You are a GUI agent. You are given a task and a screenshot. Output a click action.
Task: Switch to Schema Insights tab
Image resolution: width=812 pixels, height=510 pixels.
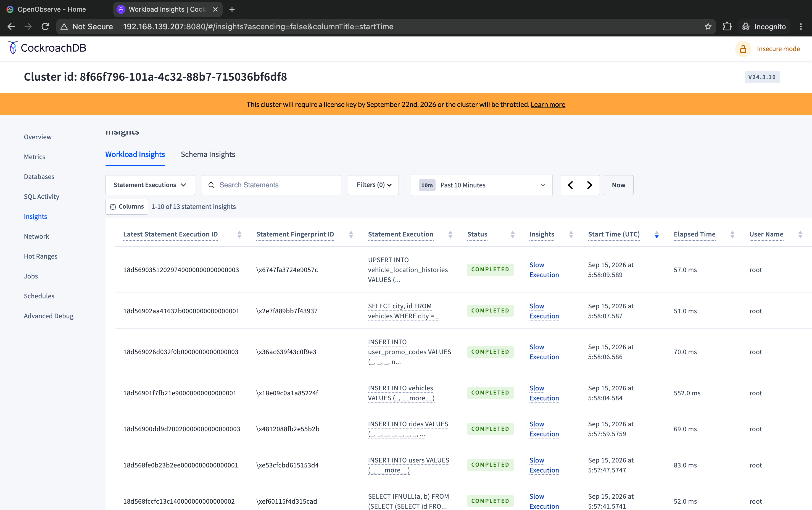pyautogui.click(x=208, y=154)
